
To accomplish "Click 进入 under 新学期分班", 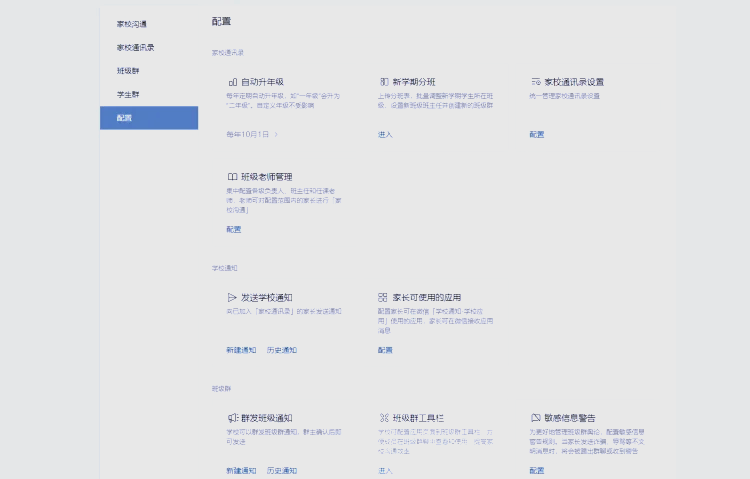I will pos(385,134).
